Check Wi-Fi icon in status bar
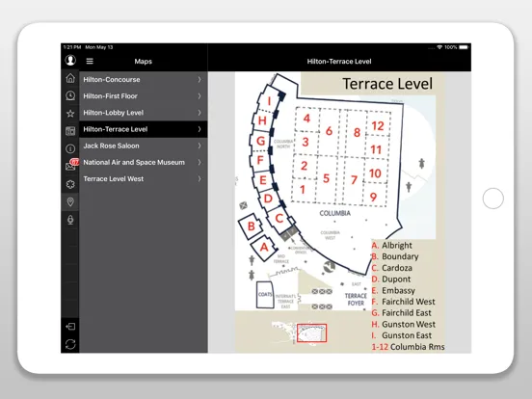Viewport: 532px width, 399px height. tap(439, 47)
